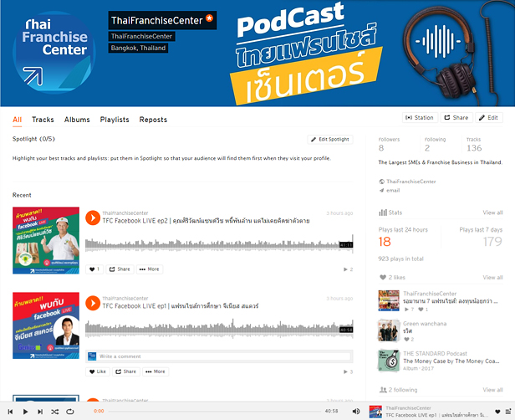View all following link
This screenshot has height=420, width=515.
pyautogui.click(x=492, y=390)
